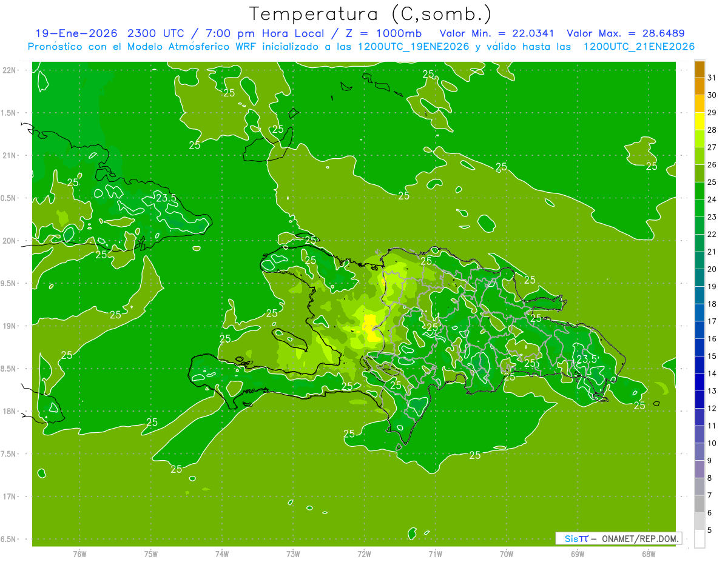Click the legend value "18"

pyautogui.click(x=712, y=304)
